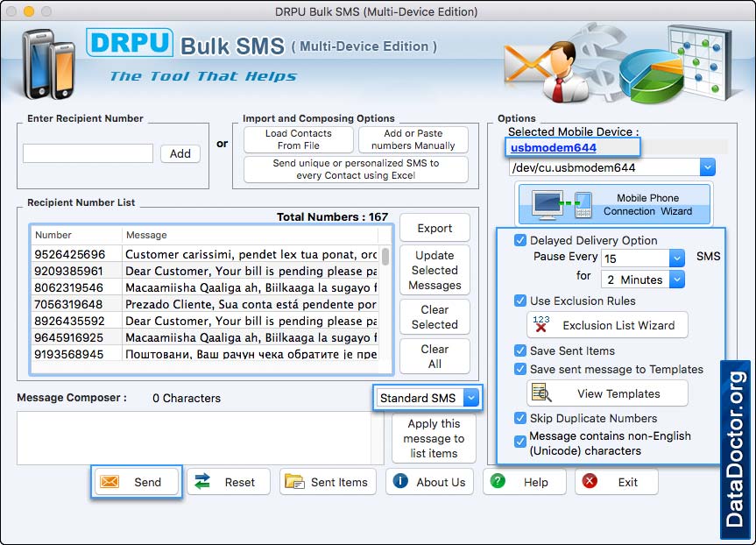This screenshot has width=756, height=545.
Task: Click the red Exit cross icon
Action: point(590,481)
